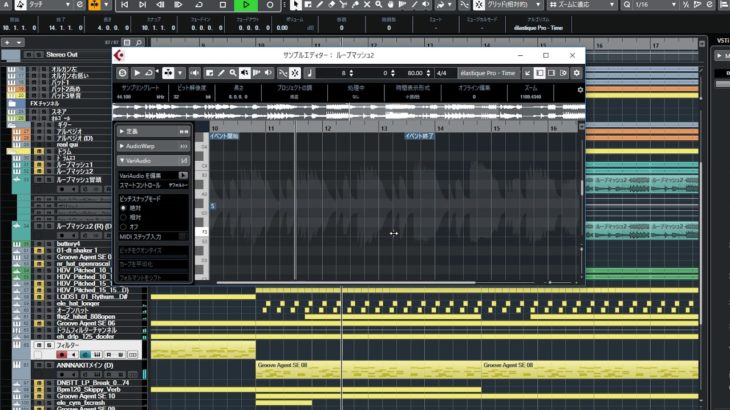The width and height of the screenshot is (730, 410).
Task: Select the 相対 pitch snap mode
Action: (x=123, y=217)
